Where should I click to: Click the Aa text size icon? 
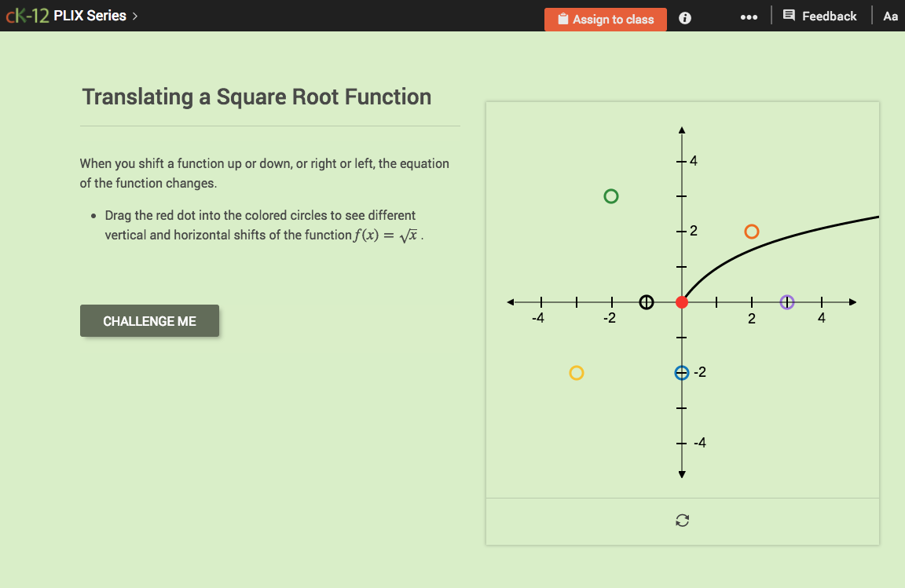click(890, 16)
